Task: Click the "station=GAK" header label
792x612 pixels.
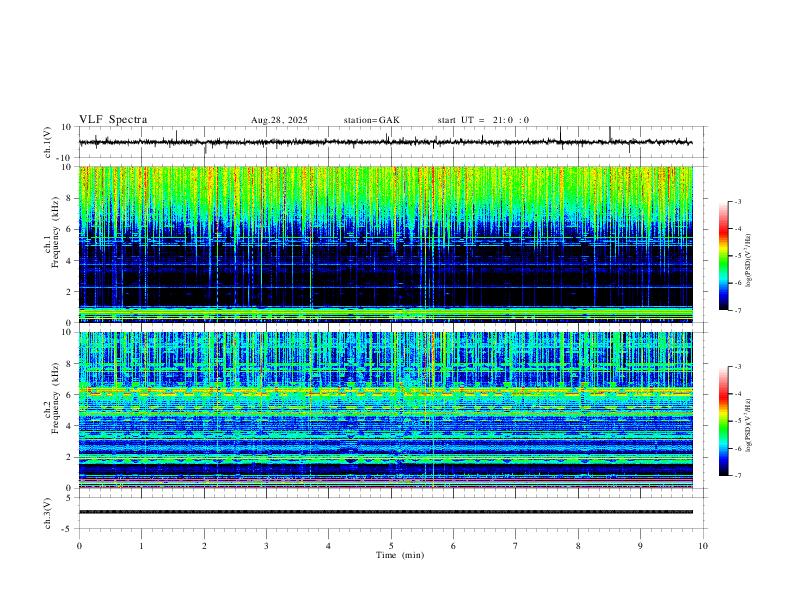Action: [371, 120]
